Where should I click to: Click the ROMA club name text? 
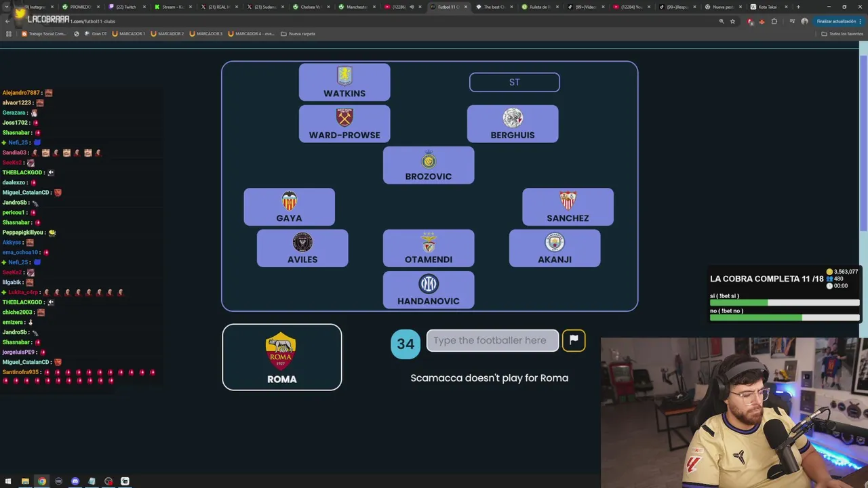pyautogui.click(x=282, y=380)
